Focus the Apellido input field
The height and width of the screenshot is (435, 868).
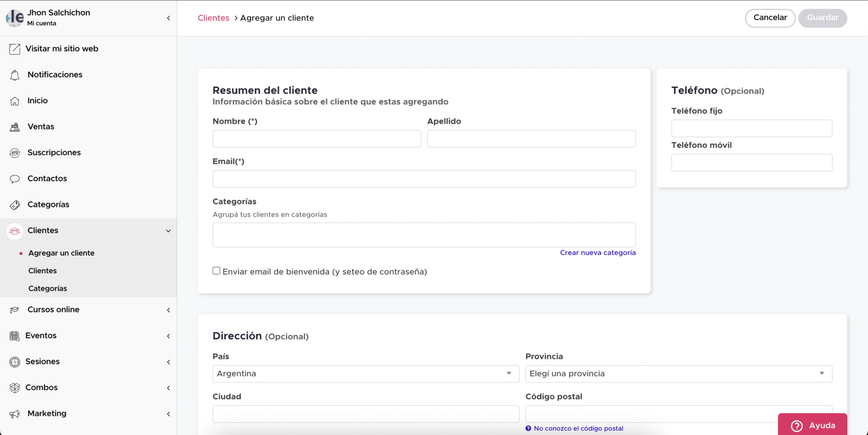click(531, 139)
